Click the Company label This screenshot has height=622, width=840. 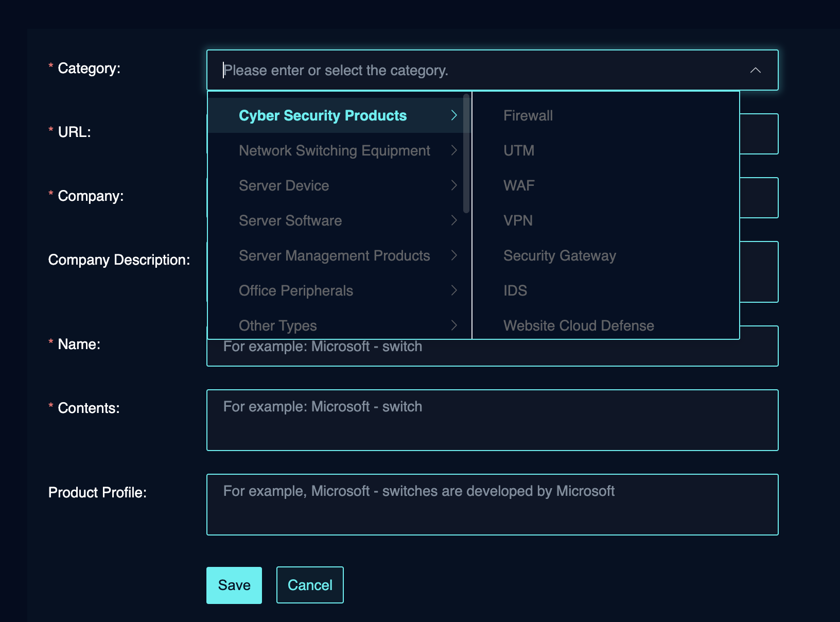pos(91,196)
